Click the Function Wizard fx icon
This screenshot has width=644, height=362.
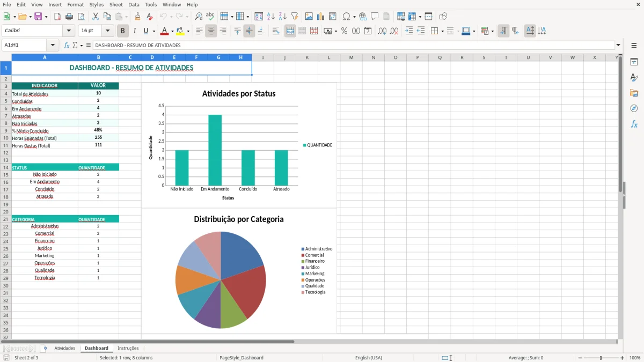pyautogui.click(x=67, y=46)
